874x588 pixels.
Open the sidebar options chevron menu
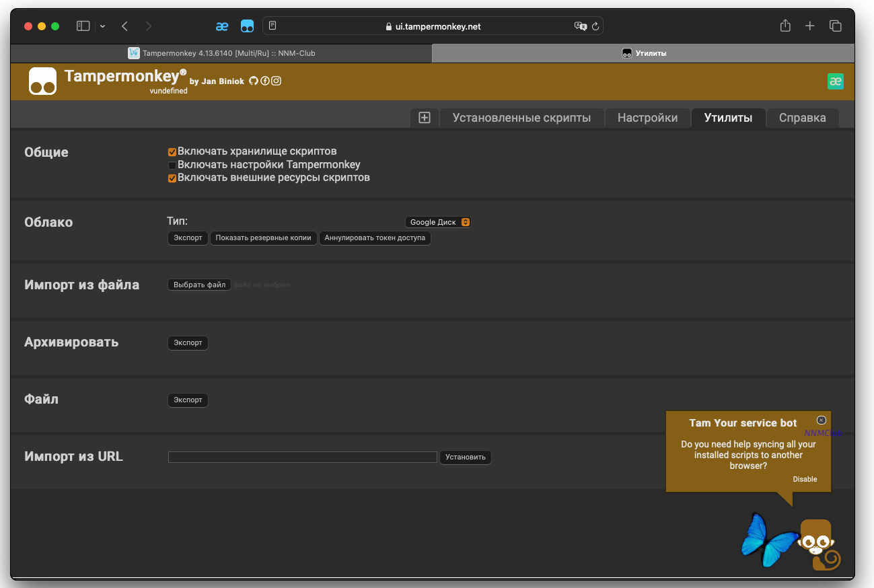(102, 26)
